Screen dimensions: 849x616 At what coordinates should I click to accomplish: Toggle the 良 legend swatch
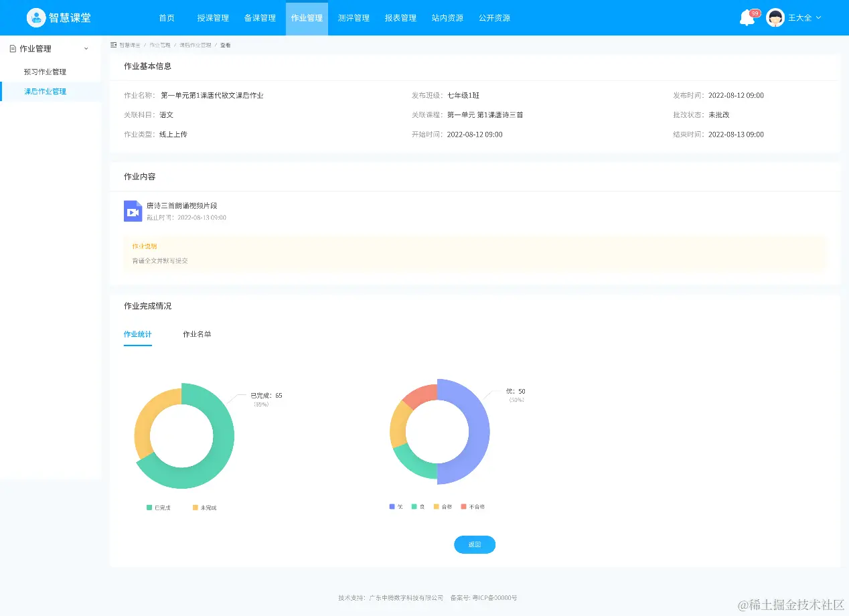tap(414, 506)
